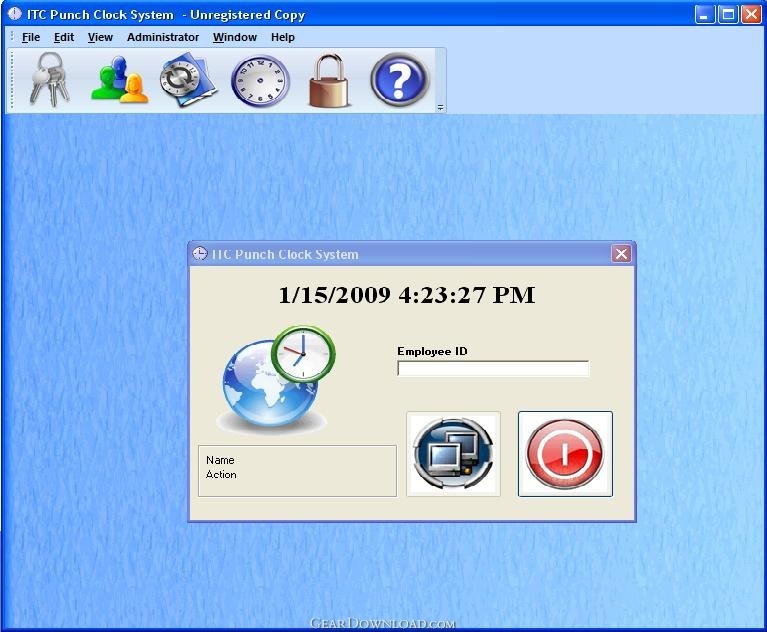Click the clock icon in the dialog title bar
Viewport: 767px width, 632px height.
click(200, 253)
